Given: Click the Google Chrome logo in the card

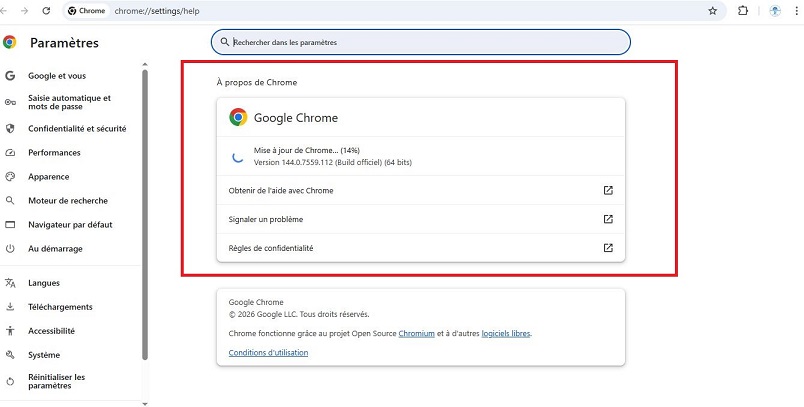Looking at the screenshot, I should 238,117.
